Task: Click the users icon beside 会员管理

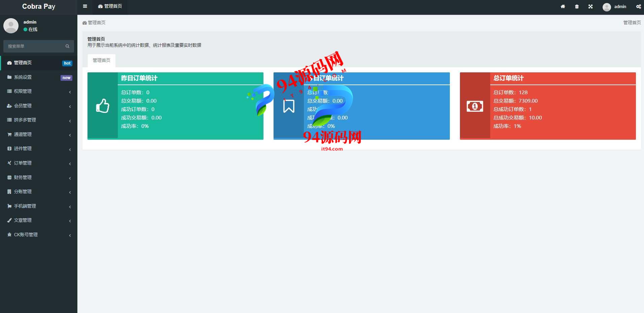Action: pos(9,106)
